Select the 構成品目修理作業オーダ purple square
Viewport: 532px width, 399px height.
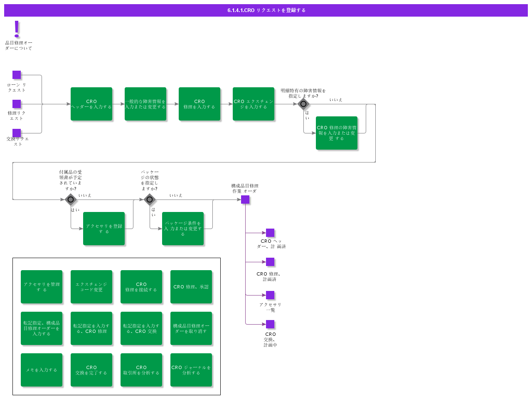coord(245,199)
